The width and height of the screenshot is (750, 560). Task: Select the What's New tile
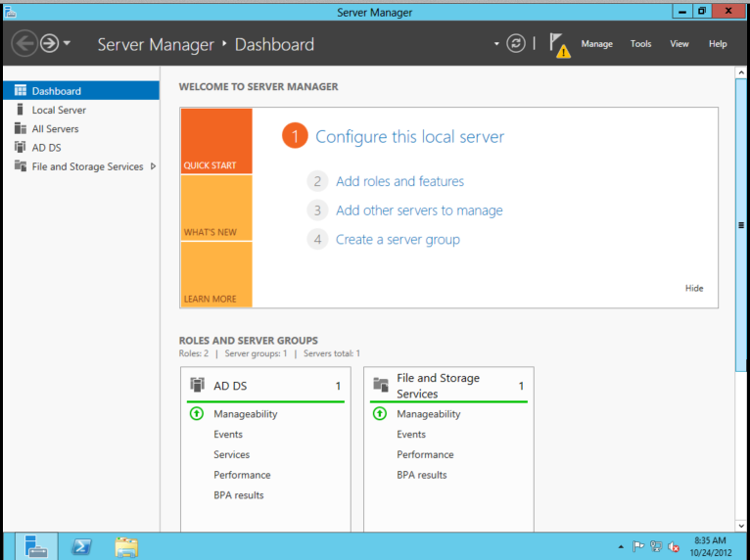(x=216, y=208)
